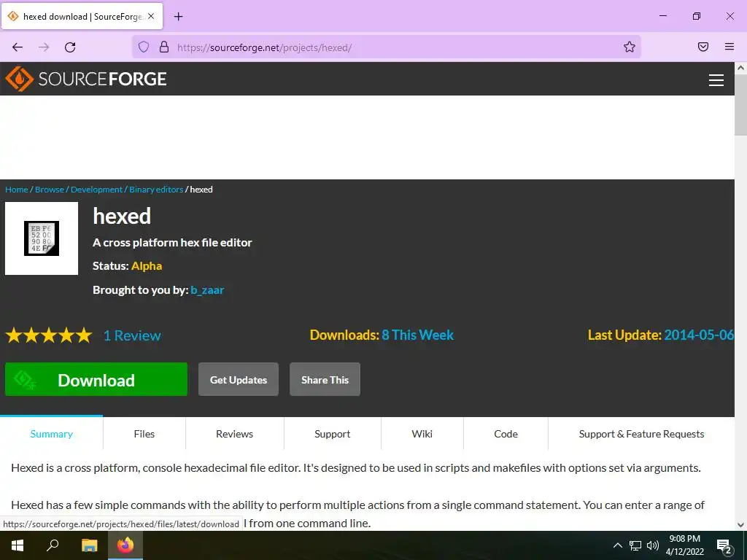747x560 pixels.
Task: Click the 2014-05-06 last update link
Action: tap(699, 335)
